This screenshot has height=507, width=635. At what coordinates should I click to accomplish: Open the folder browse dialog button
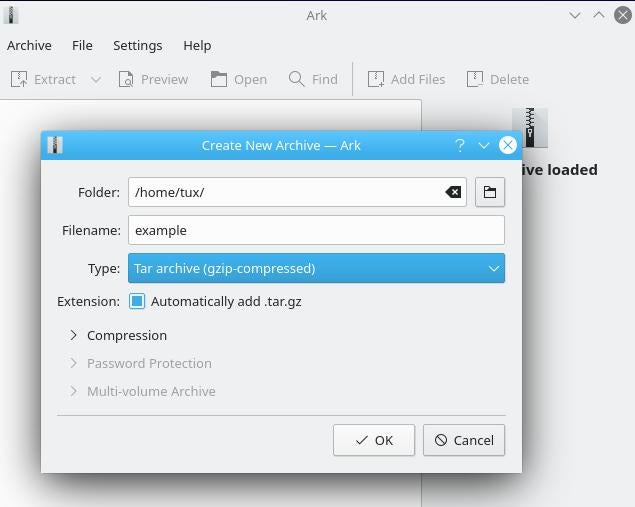(x=489, y=192)
